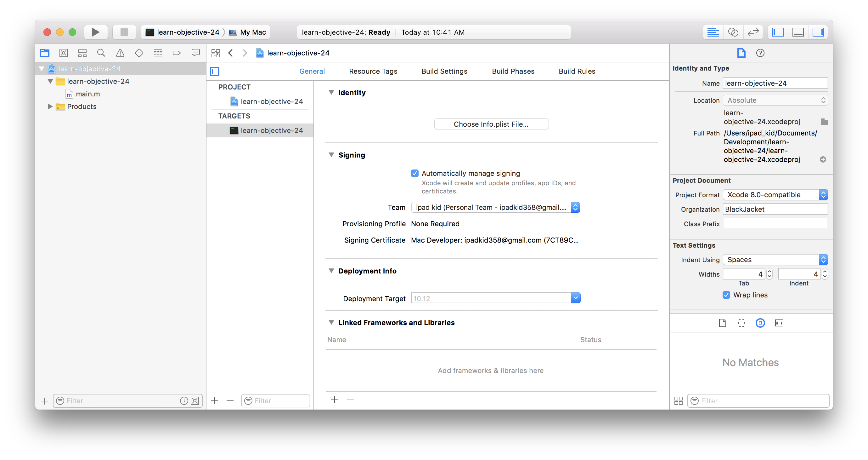Open the Deployment Target dropdown
868x460 pixels.
click(x=575, y=298)
